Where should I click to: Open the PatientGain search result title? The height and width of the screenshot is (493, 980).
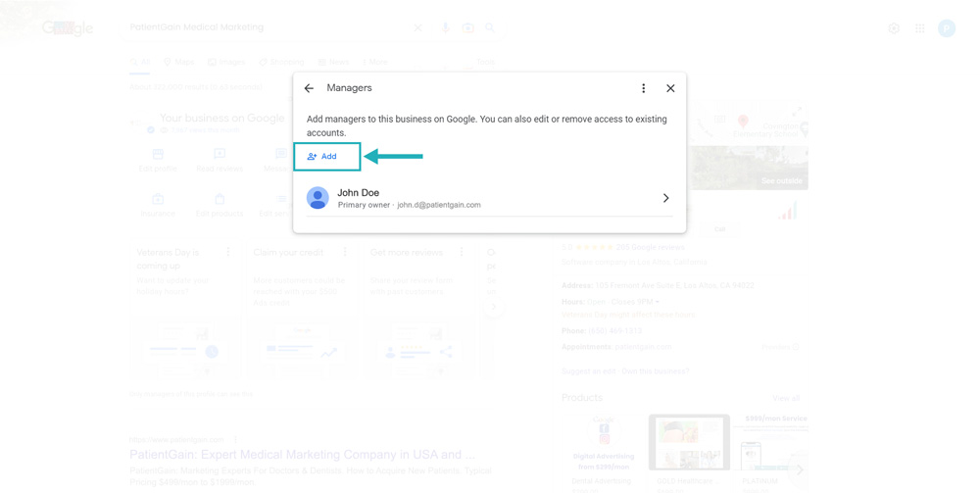[302, 454]
